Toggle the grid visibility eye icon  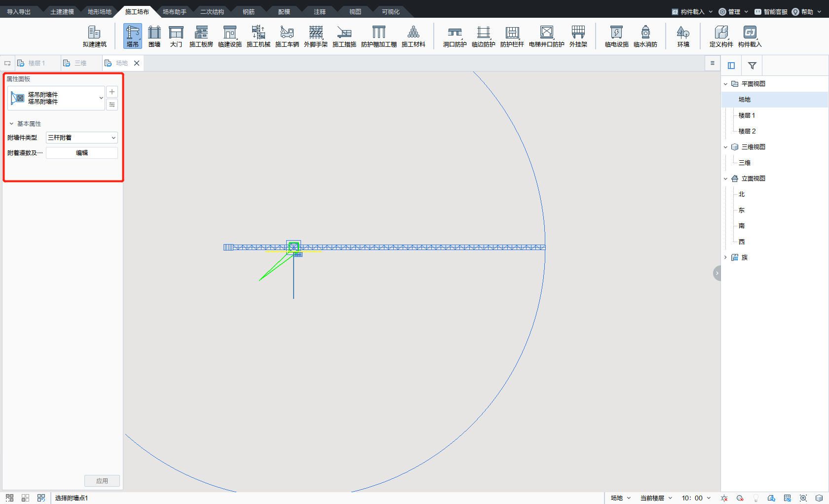pos(787,498)
